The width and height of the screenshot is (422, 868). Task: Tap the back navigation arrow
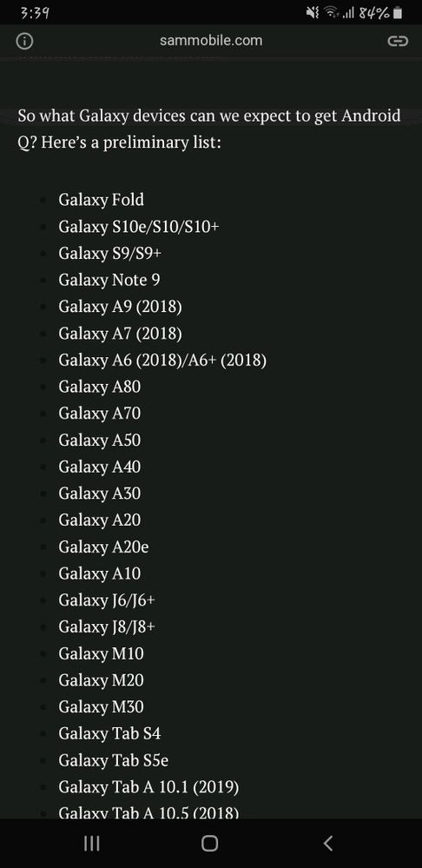328,843
